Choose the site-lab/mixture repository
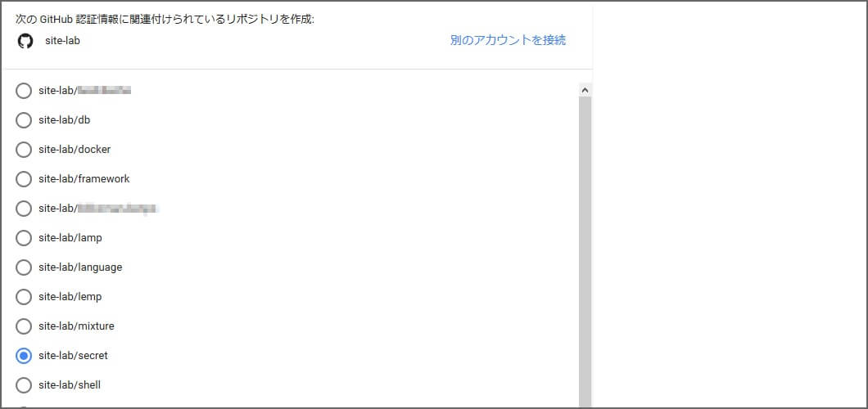 click(x=24, y=326)
